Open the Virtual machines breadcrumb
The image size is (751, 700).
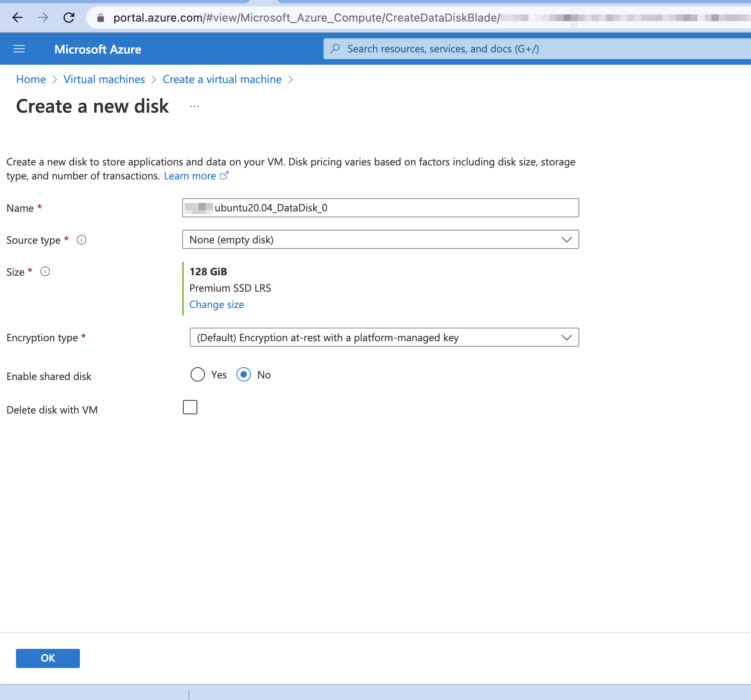coord(104,79)
